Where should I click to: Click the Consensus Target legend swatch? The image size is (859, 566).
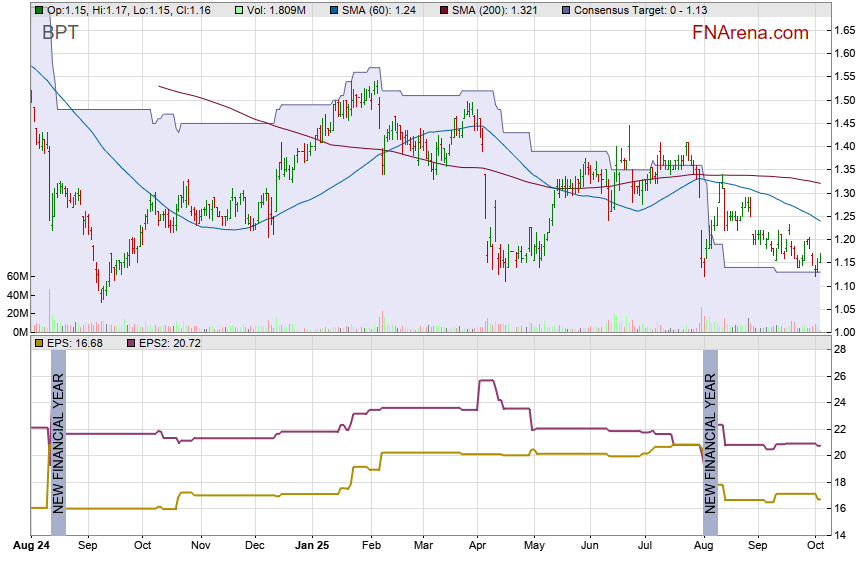[x=566, y=10]
